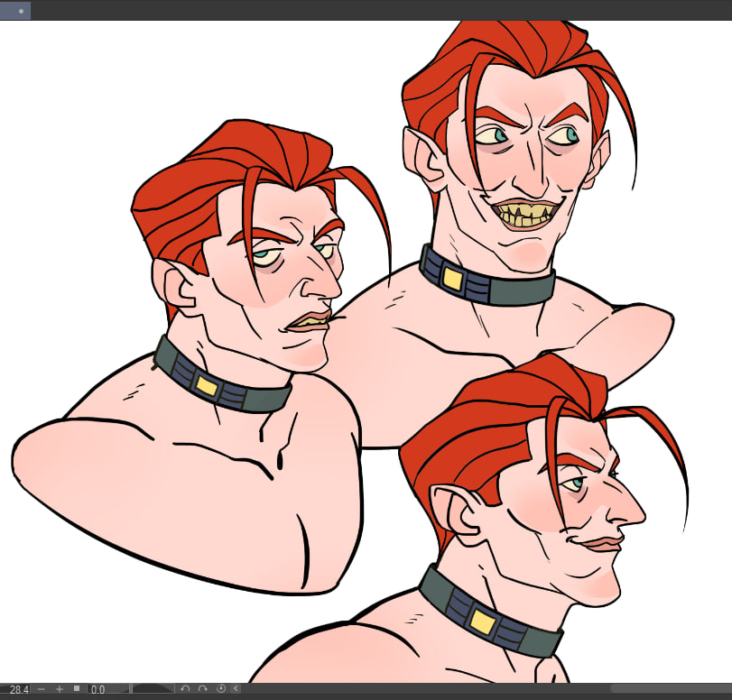Viewport: 732px width, 700px height.
Task: Click the zoom out minus button
Action: pos(42,689)
